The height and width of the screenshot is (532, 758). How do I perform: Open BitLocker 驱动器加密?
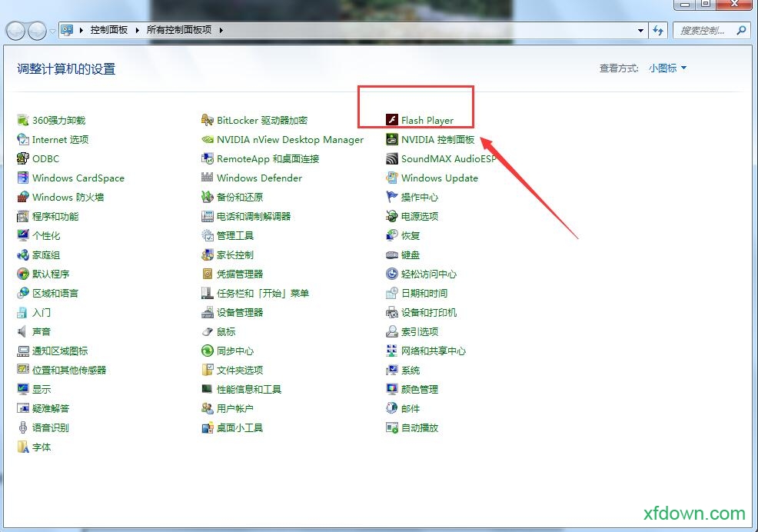pyautogui.click(x=263, y=120)
